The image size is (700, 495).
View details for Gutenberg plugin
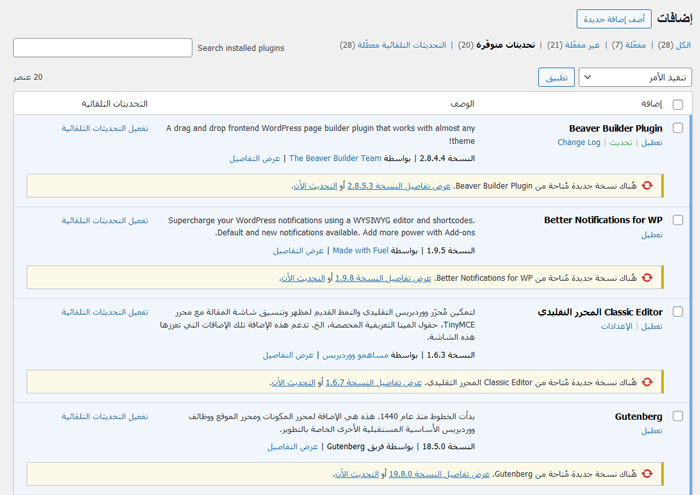(x=292, y=447)
